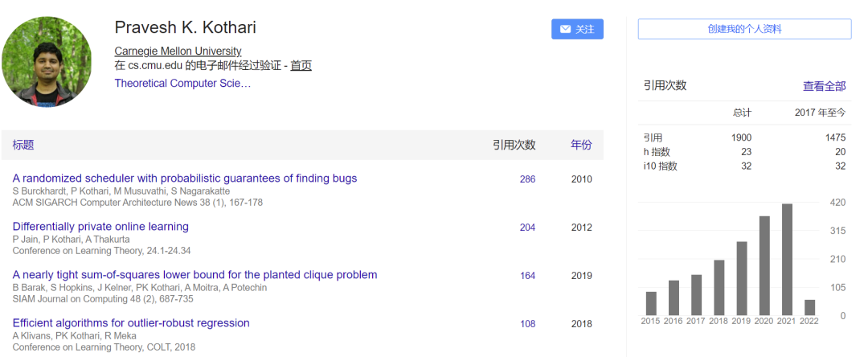Click the 创建我的个人资料 button

click(x=744, y=29)
